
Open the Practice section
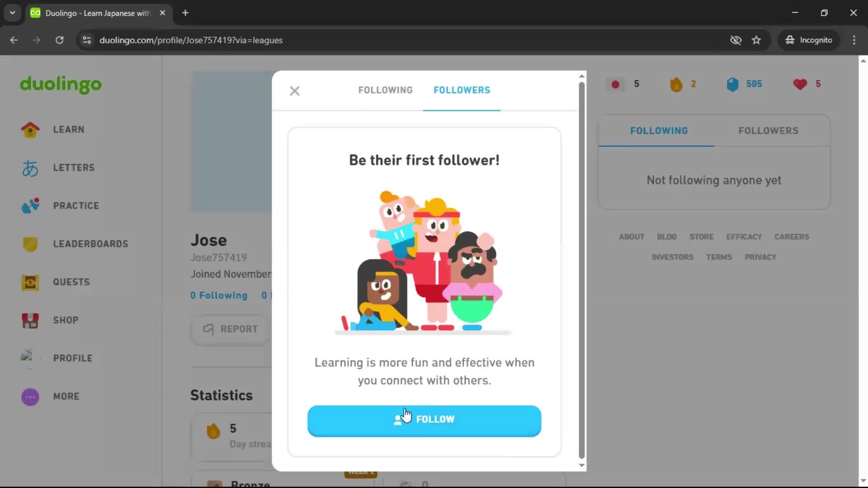[76, 206]
